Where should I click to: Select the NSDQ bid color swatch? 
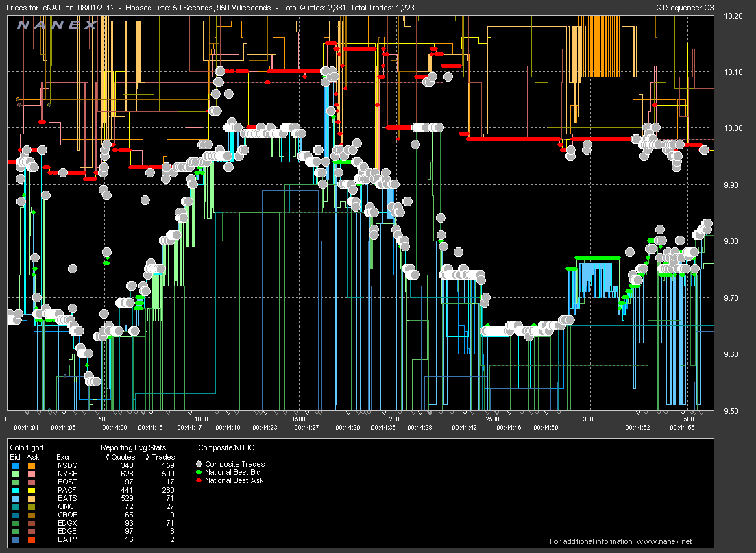coord(15,466)
